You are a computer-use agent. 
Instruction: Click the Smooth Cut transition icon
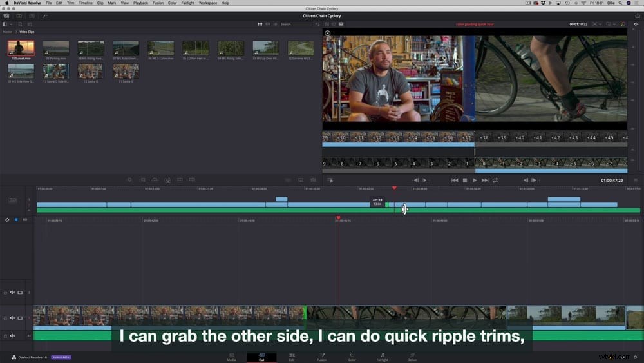[314, 180]
